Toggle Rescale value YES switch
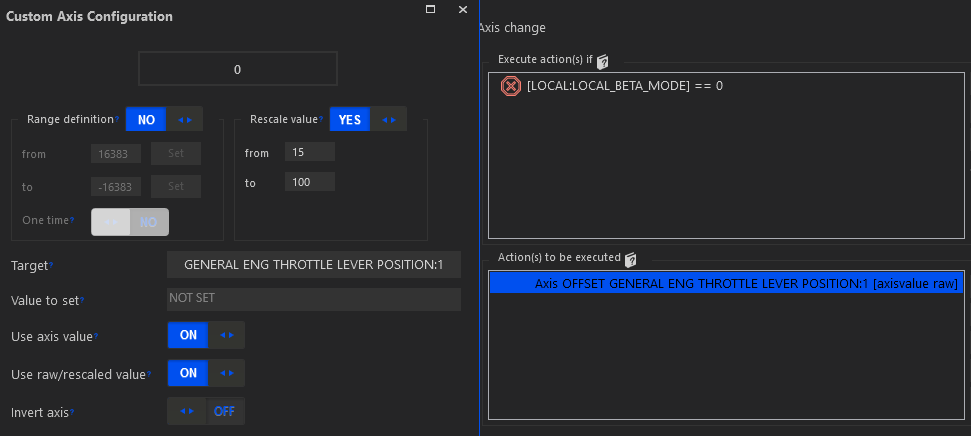Screen dimensions: 971x436 [x=368, y=119]
